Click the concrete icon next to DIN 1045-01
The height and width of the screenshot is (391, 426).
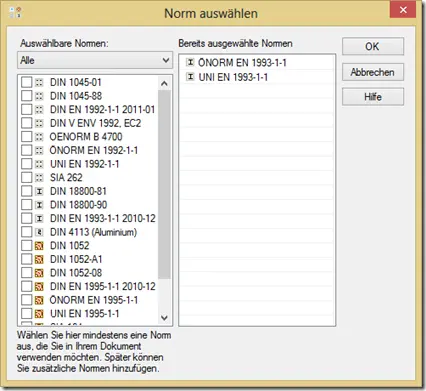coord(39,82)
